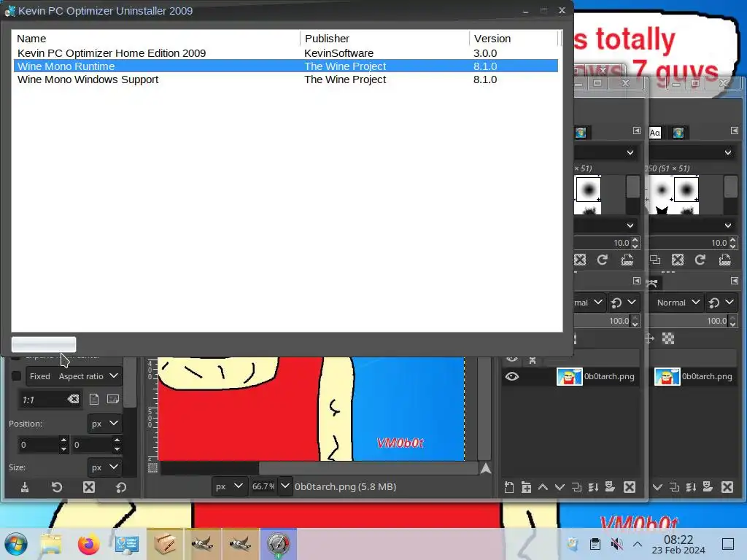Open the Start menu orb

pos(16,544)
